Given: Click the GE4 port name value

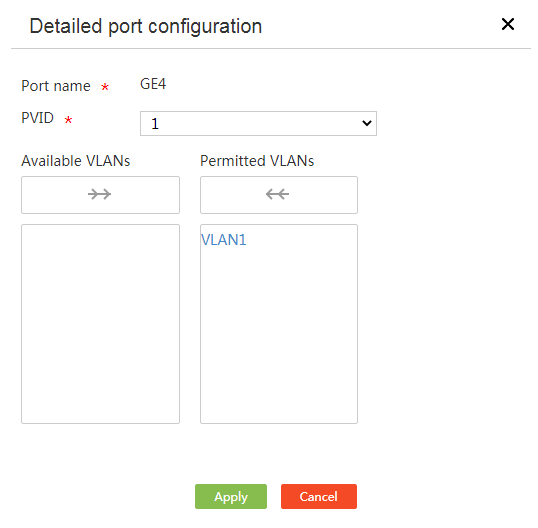Looking at the screenshot, I should 153,84.
